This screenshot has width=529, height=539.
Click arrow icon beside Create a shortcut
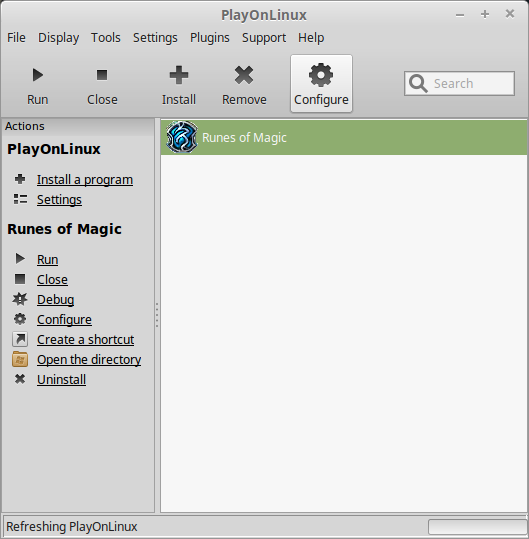click(x=20, y=339)
